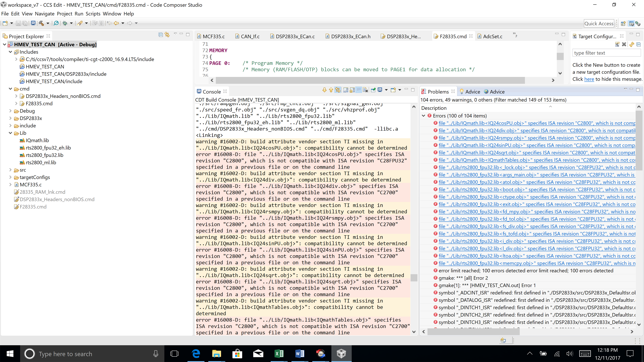The height and width of the screenshot is (362, 644).
Task: Open the Build hammer dropdown arrow
Action: [x=47, y=23]
